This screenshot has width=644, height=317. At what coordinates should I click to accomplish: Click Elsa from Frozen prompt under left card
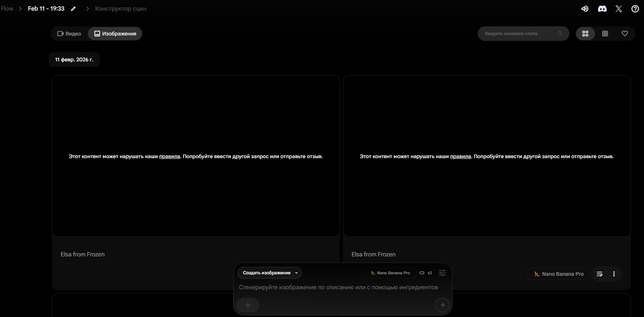(83, 254)
